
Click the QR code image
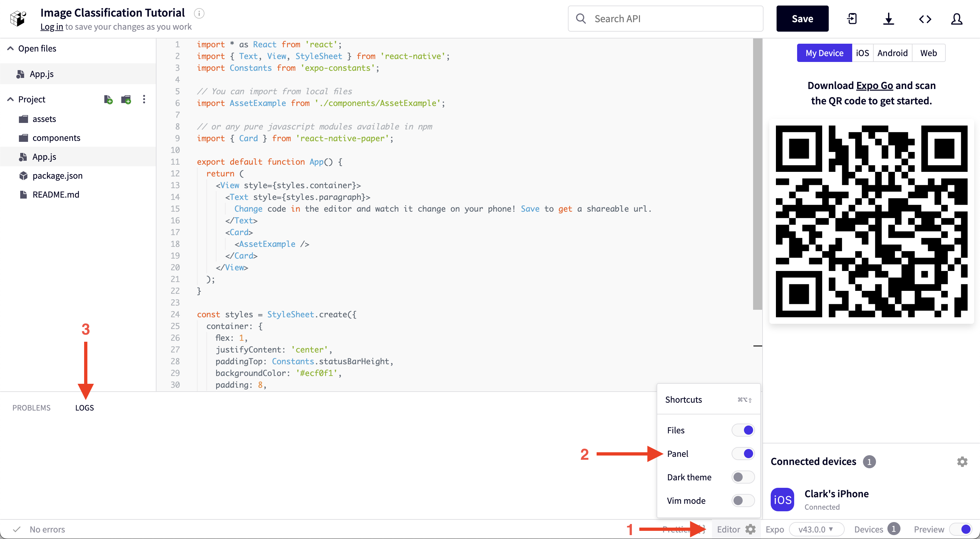[x=871, y=221]
